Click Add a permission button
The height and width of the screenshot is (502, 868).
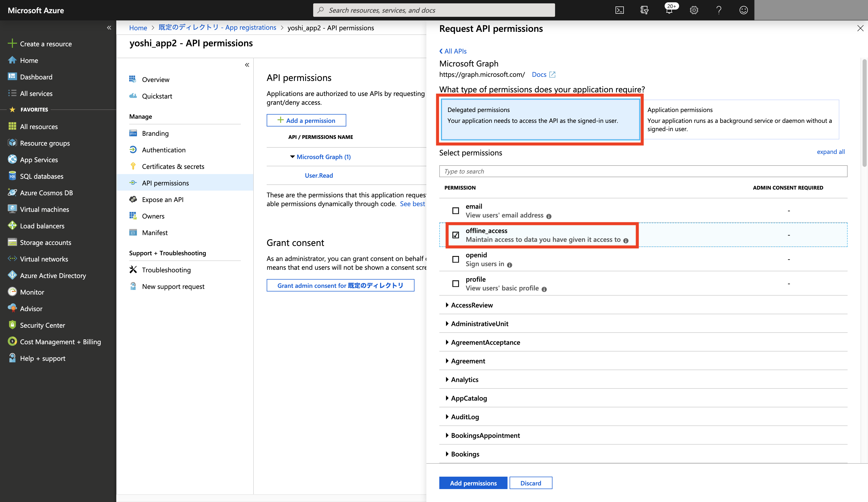point(306,120)
